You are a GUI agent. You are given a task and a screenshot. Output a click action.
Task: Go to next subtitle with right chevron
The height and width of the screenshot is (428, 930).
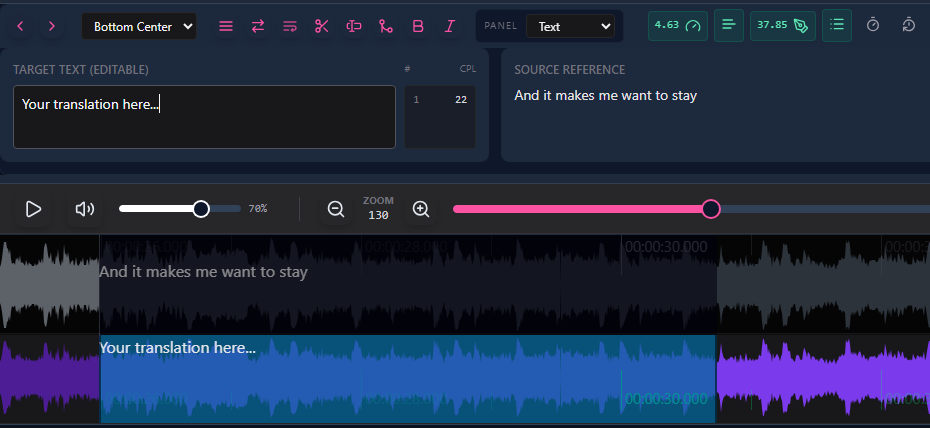(x=52, y=26)
